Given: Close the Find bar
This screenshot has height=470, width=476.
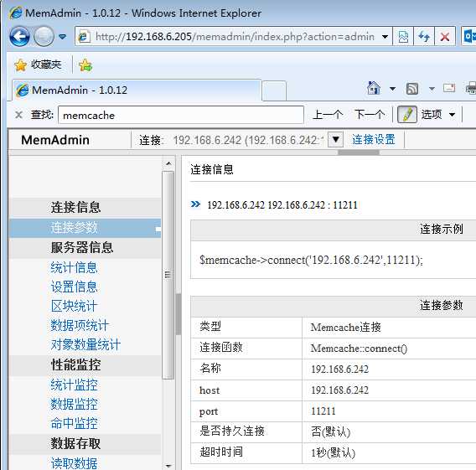Looking at the screenshot, I should [18, 115].
